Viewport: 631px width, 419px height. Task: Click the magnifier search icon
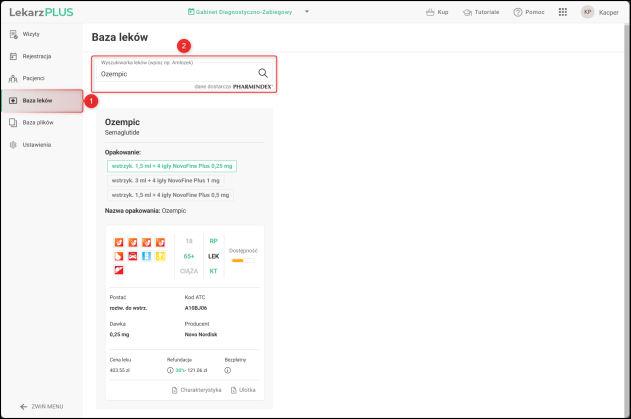coord(263,73)
